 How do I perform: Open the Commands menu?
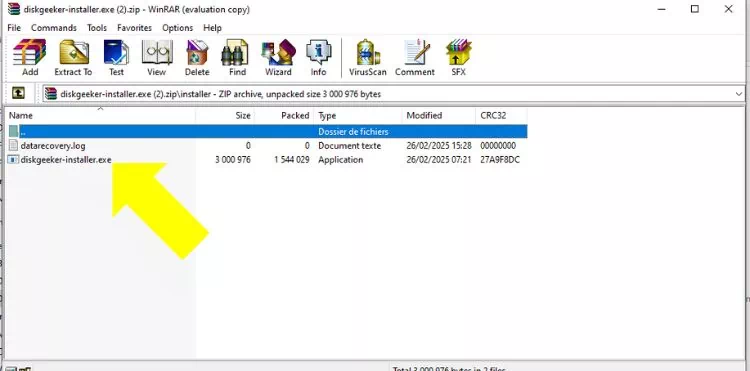(54, 28)
